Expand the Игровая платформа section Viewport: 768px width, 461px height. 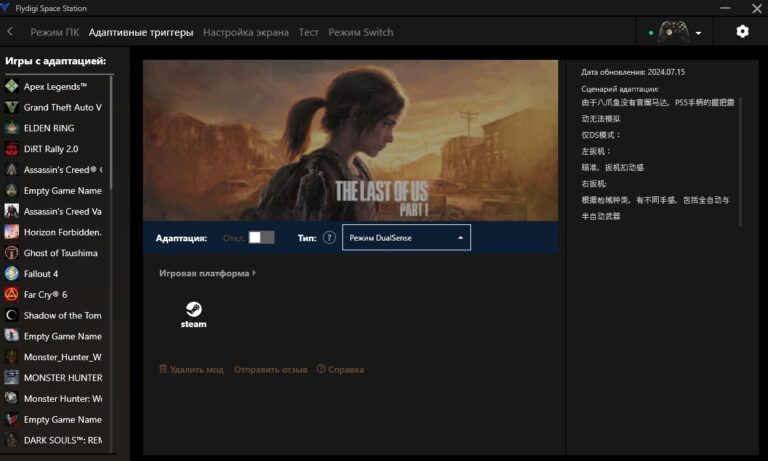tap(207, 273)
